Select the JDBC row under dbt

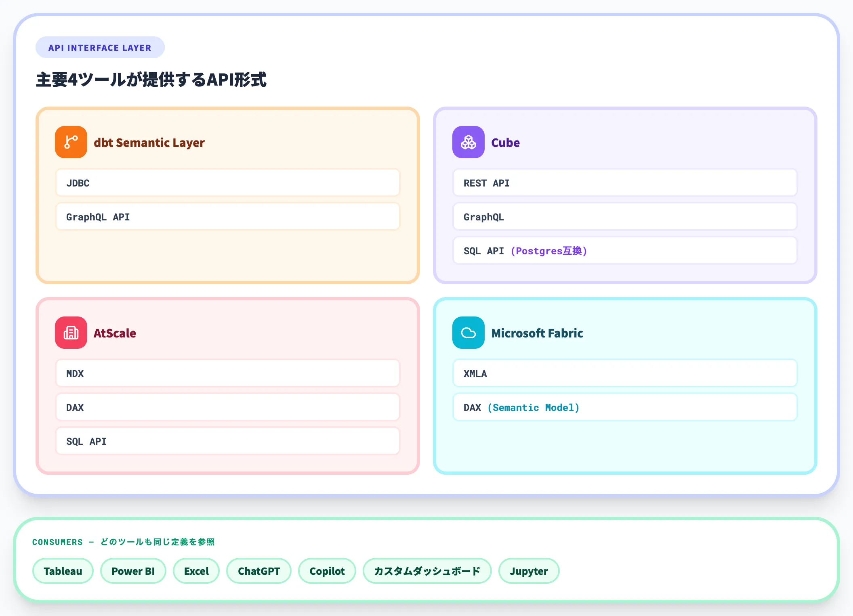pos(227,183)
